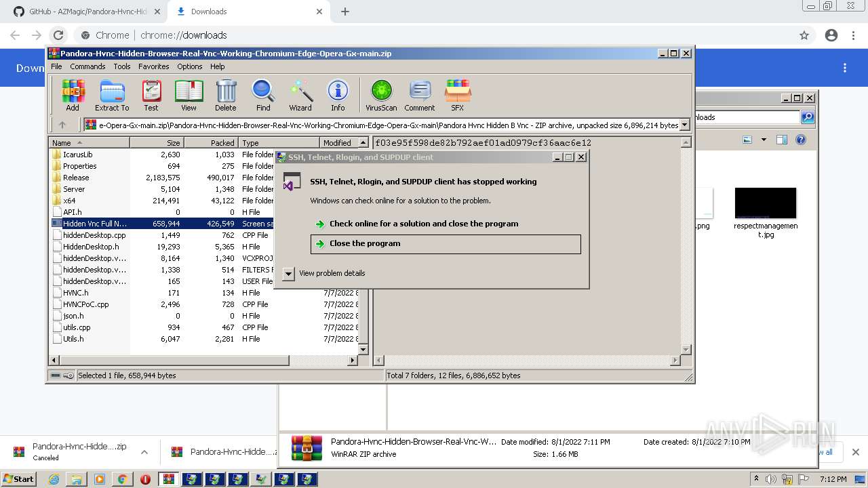The image size is (868, 488).
Task: Bookmark this page with the star icon
Action: coord(804,35)
